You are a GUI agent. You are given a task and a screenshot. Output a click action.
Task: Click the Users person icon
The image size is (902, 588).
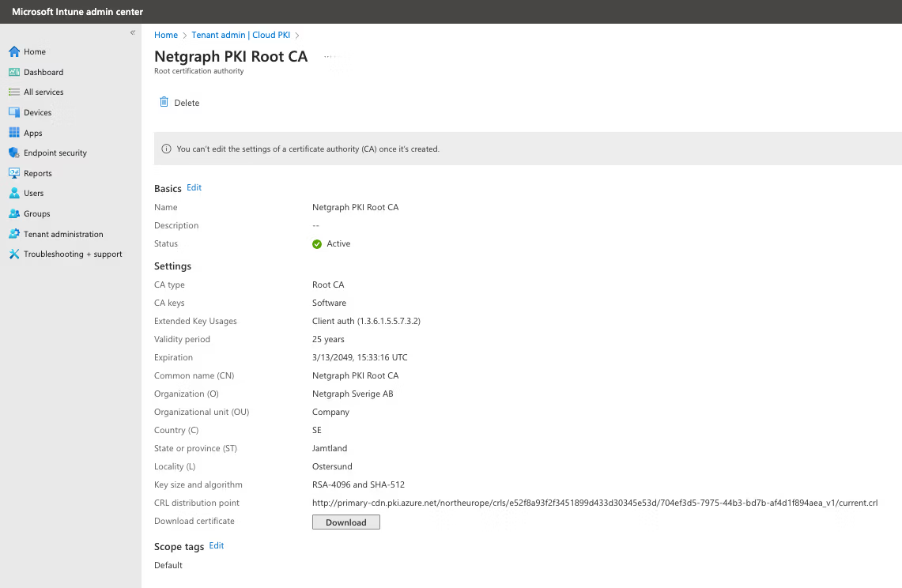coord(14,193)
